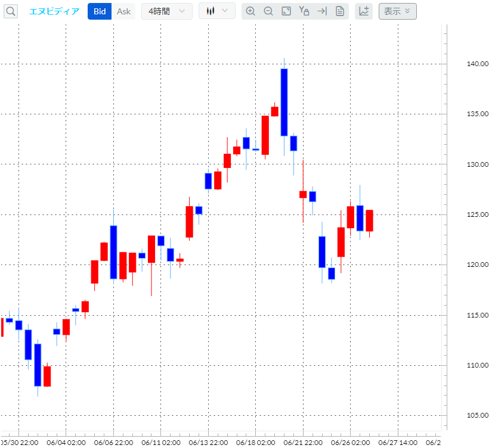Switch chart to Ask prices
495x448 pixels.
pyautogui.click(x=123, y=12)
